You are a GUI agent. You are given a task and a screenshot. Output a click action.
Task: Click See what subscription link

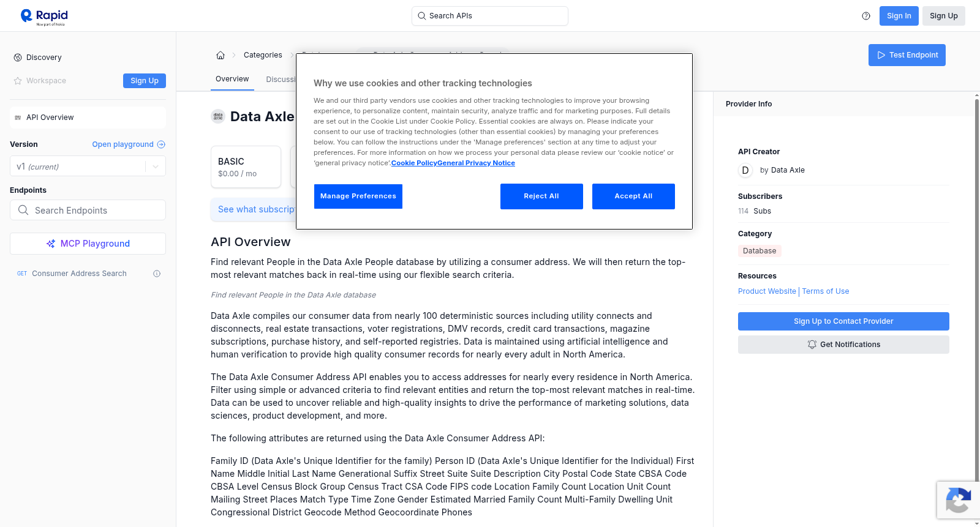click(256, 209)
